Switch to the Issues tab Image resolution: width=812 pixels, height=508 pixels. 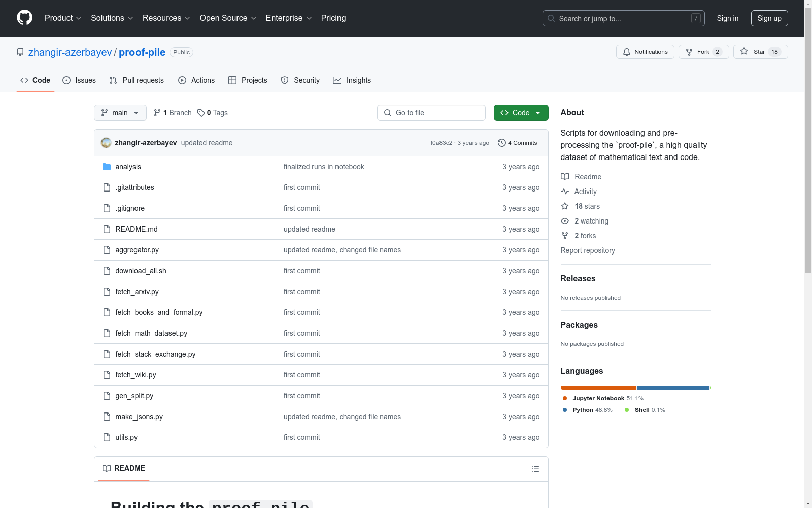pyautogui.click(x=79, y=80)
